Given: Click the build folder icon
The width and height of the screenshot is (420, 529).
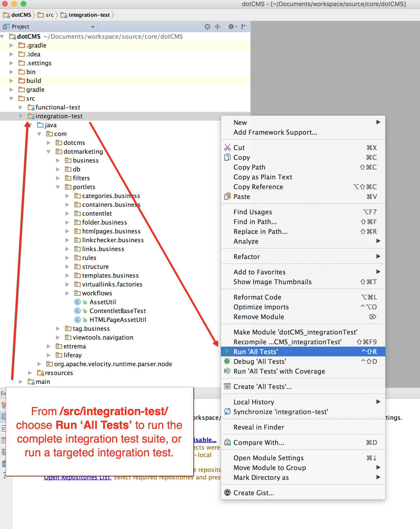Looking at the screenshot, I should (x=22, y=80).
